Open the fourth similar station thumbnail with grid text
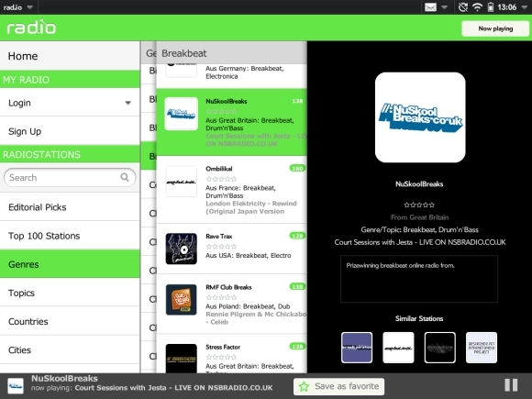This screenshot has width=532, height=399. click(x=482, y=348)
